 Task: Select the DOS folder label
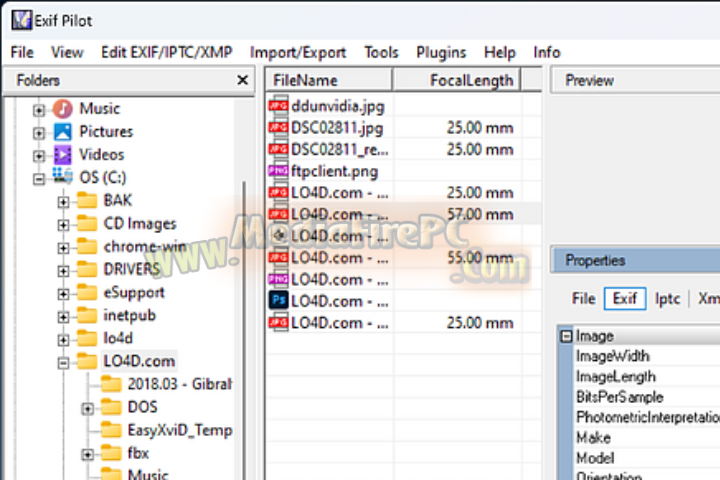(142, 407)
